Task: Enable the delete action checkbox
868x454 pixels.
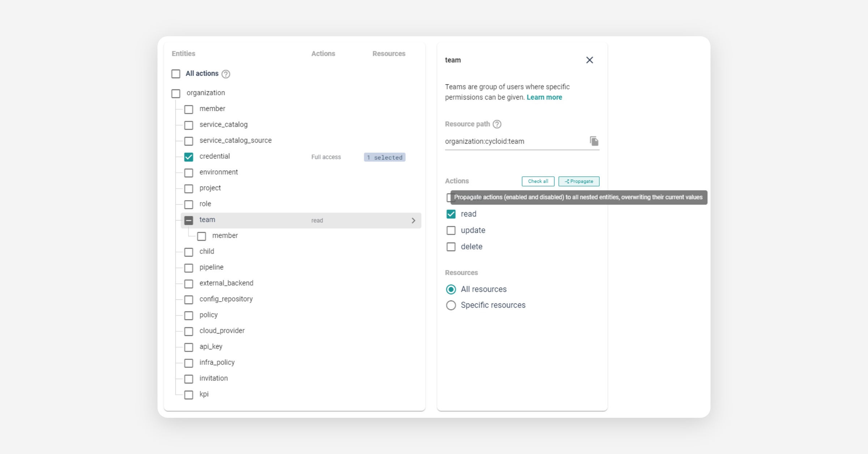Action: 451,247
